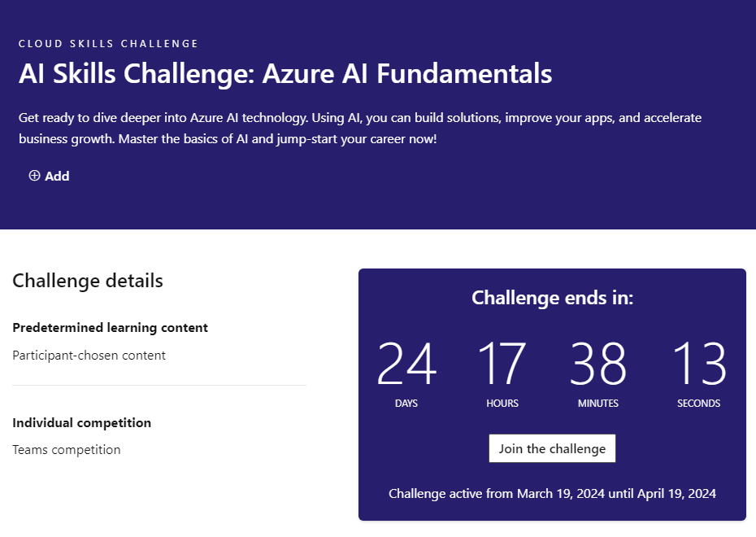Click Teams competition text
The height and width of the screenshot is (537, 756).
pos(66,450)
